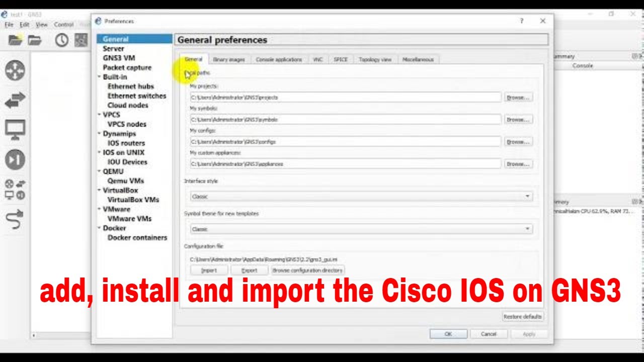Select GNS3 VM in preferences sidebar

click(119, 58)
